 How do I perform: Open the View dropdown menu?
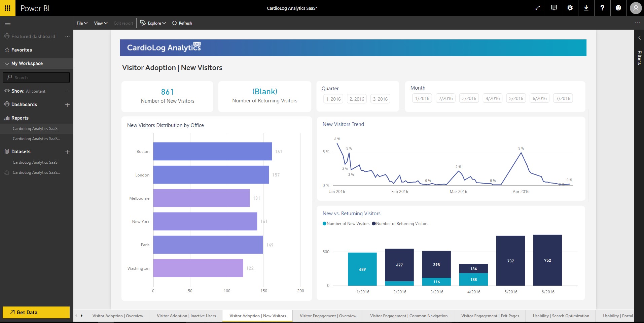click(101, 23)
